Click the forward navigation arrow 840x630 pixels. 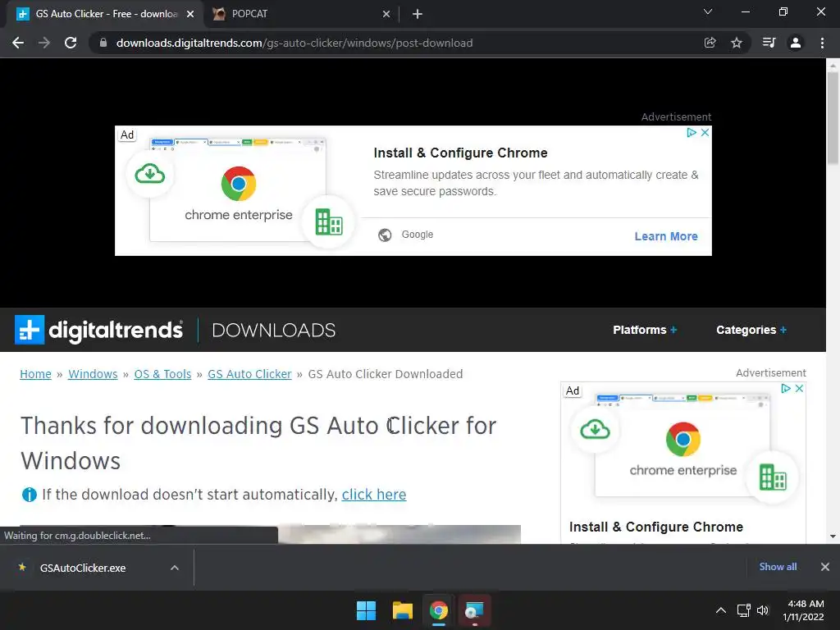coord(44,43)
